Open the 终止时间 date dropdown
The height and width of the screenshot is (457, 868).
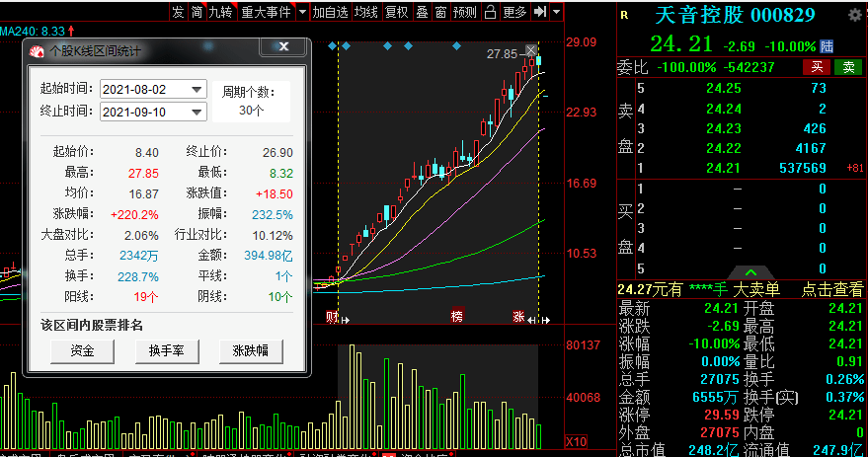tap(197, 112)
